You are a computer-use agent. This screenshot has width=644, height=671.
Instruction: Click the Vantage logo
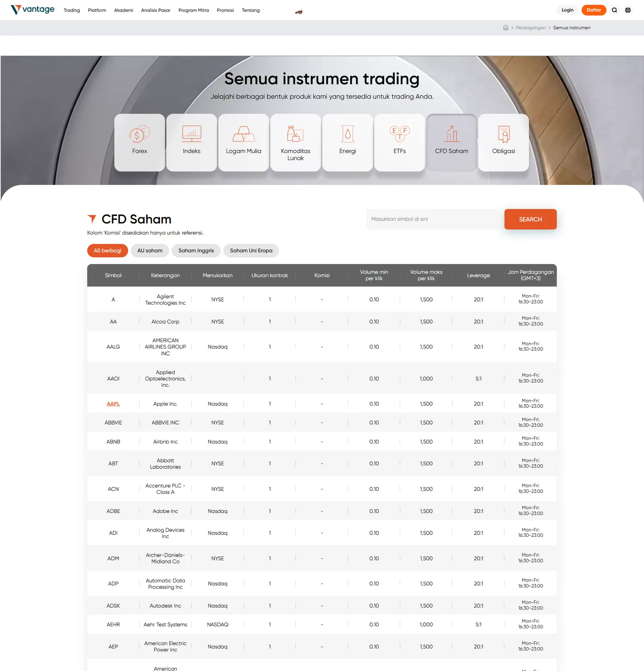(33, 10)
